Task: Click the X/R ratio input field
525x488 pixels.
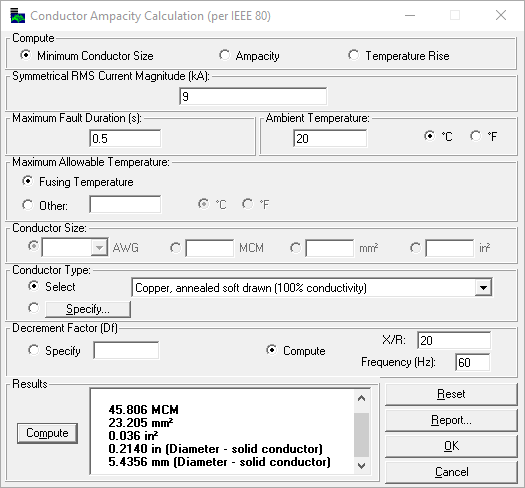Action: (454, 340)
